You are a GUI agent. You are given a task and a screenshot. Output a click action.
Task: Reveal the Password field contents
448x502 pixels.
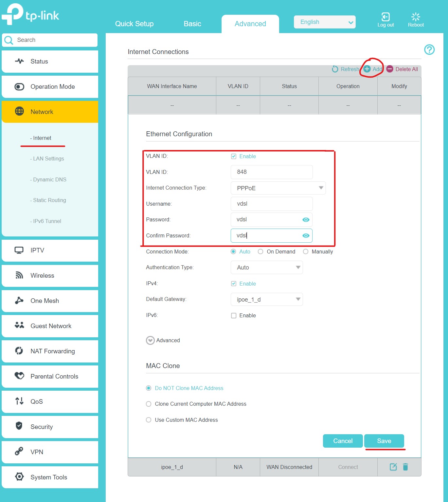[x=306, y=219]
